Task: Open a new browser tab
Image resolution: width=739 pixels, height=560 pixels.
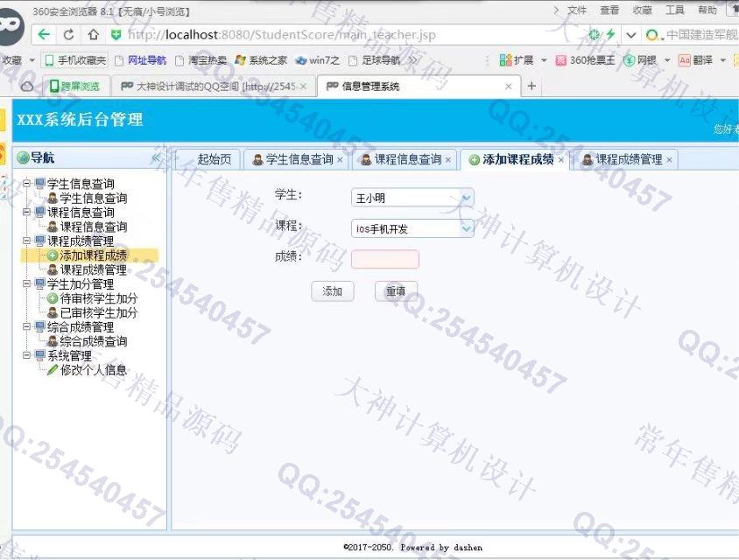Action: coord(531,86)
